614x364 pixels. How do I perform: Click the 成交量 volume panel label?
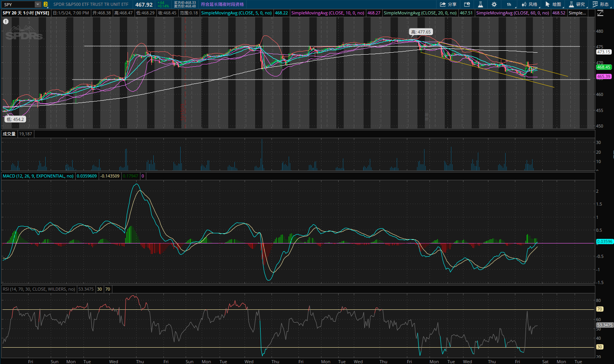[x=9, y=134]
